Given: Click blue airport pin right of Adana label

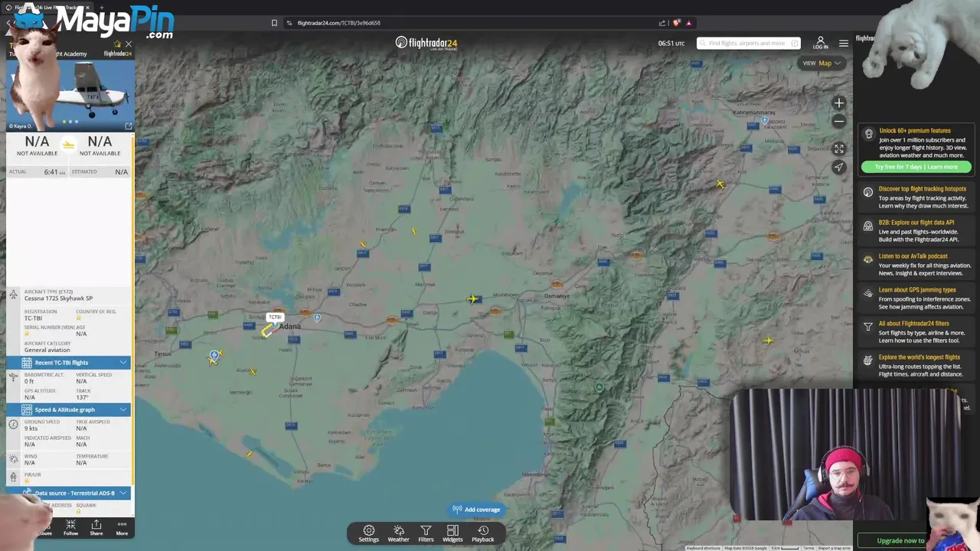Looking at the screenshot, I should click(x=317, y=318).
